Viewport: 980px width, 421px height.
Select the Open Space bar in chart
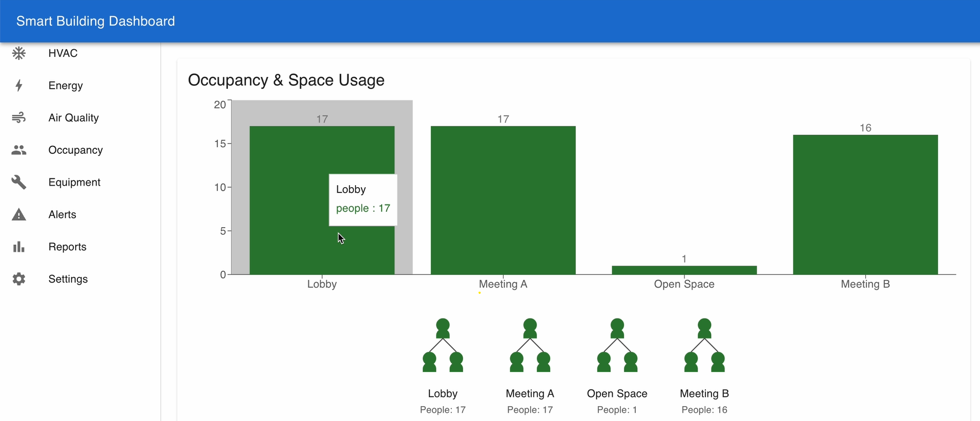point(684,270)
